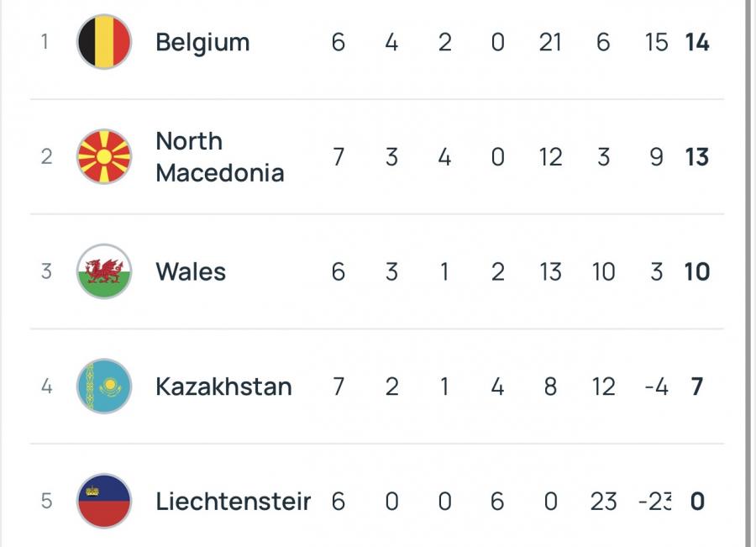Click the vertical scrollbar on right edge
Image resolution: width=756 pixels, height=547 pixels.
coord(747,273)
